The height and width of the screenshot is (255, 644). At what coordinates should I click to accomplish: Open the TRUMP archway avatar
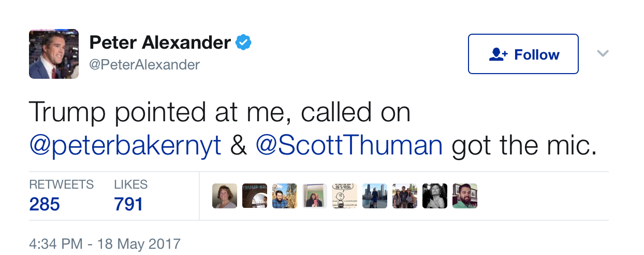[255, 196]
